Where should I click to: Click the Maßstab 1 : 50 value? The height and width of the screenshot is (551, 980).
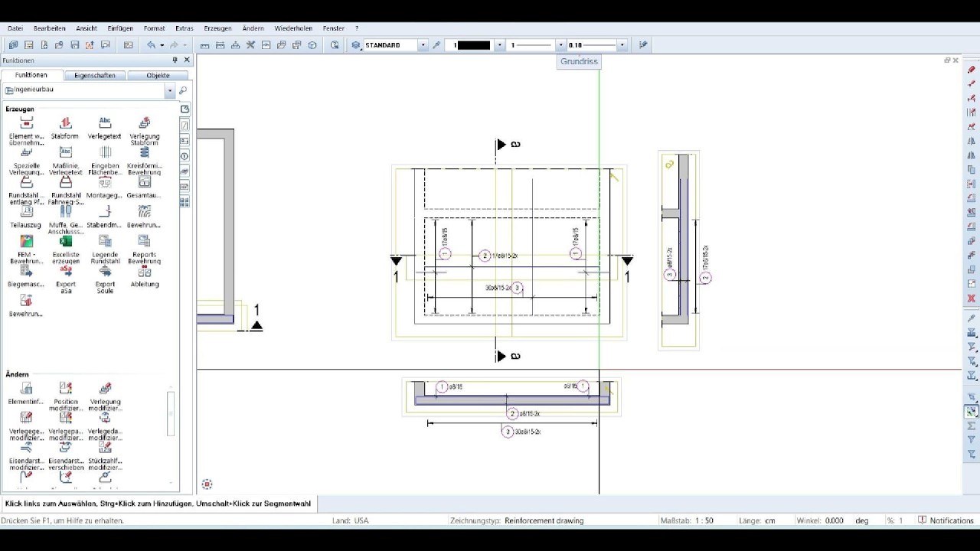(704, 520)
